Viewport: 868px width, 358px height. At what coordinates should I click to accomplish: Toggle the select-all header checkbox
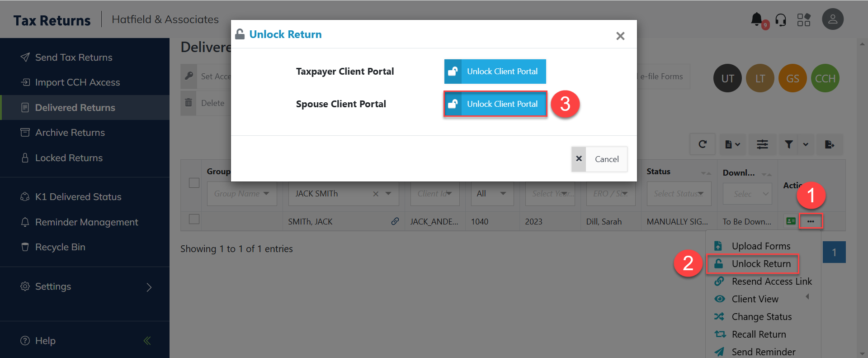[194, 183]
